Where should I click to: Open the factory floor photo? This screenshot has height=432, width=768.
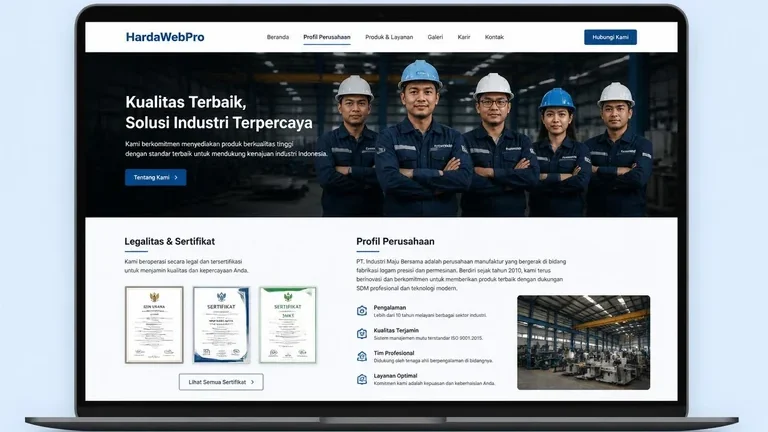click(584, 342)
